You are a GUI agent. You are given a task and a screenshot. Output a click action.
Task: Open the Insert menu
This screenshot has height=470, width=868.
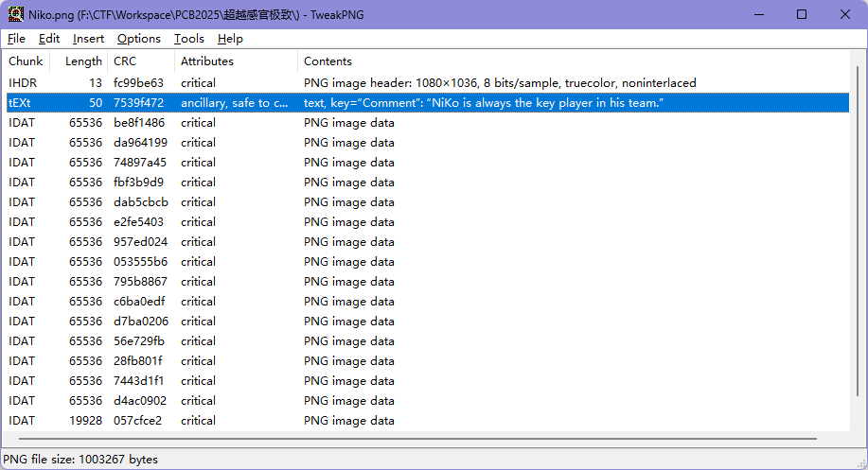pos(88,39)
